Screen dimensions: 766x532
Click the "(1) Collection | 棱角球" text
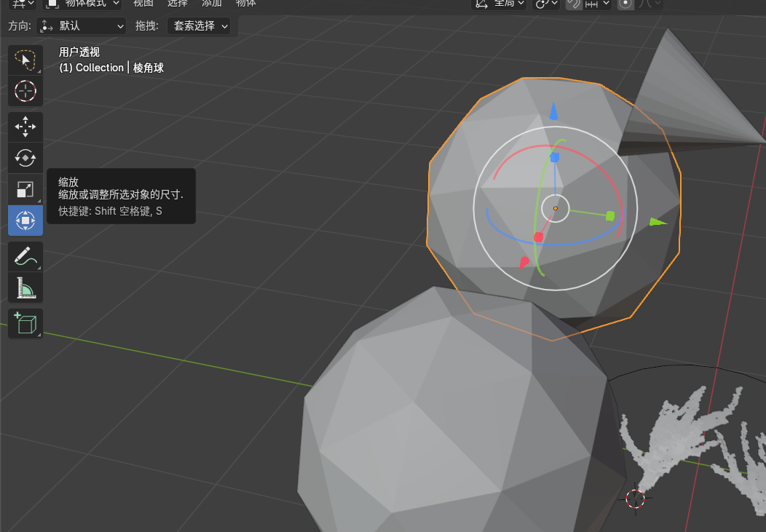pyautogui.click(x=111, y=68)
